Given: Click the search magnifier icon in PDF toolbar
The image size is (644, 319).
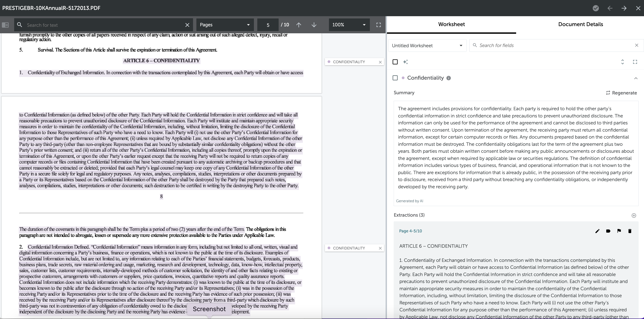Looking at the screenshot, I should [20, 25].
